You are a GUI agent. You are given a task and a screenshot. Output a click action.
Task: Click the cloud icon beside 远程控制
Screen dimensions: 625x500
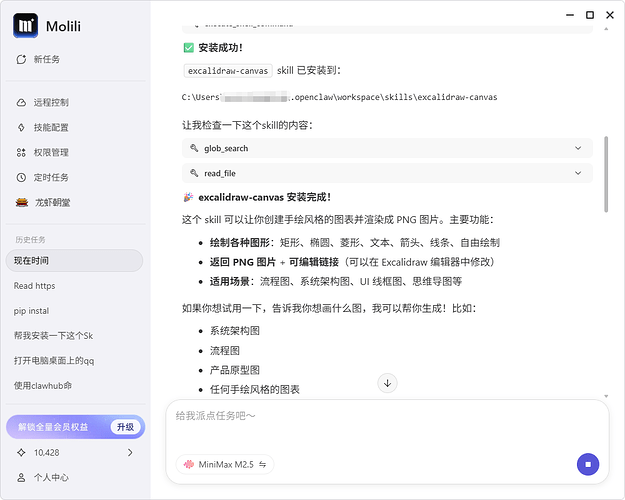(x=21, y=102)
